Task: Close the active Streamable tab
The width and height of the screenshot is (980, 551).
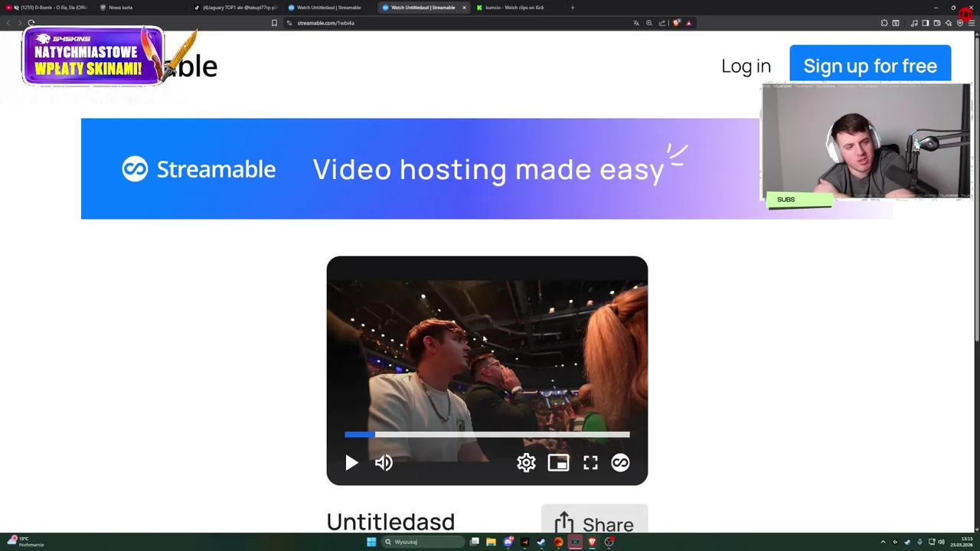Action: point(464,8)
